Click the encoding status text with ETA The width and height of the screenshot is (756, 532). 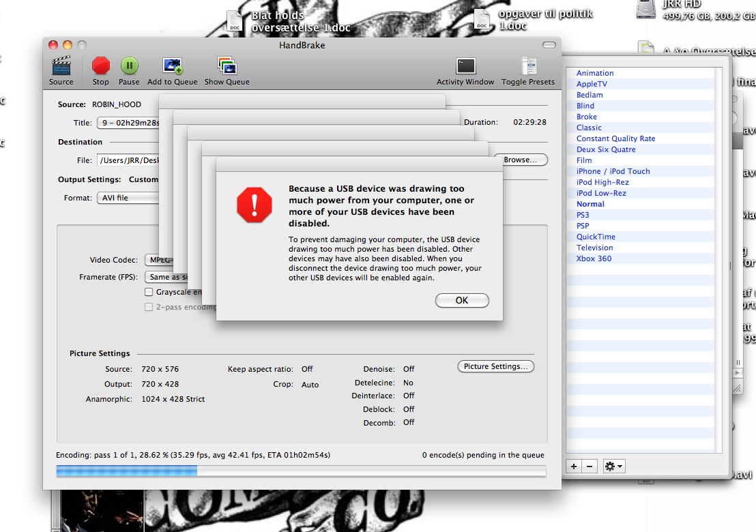(x=193, y=455)
